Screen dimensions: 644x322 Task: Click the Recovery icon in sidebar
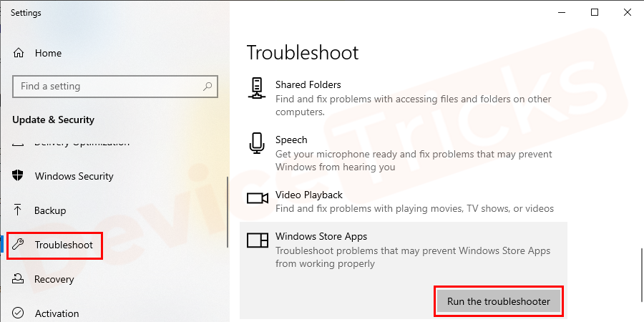[x=19, y=279]
